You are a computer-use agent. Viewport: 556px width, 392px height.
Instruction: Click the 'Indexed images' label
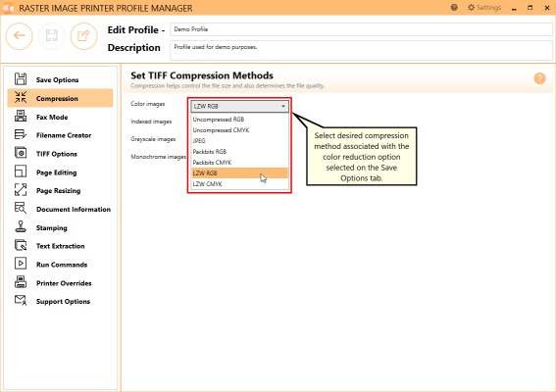point(151,122)
